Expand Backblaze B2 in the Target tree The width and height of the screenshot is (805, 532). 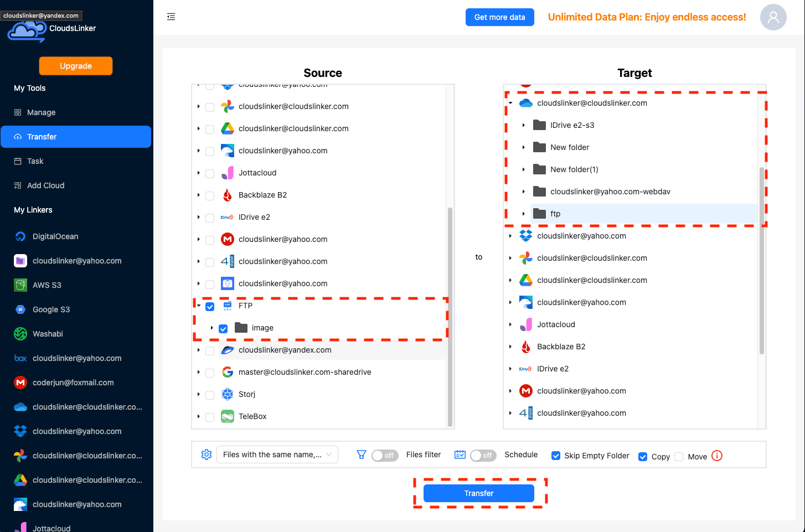coord(510,347)
